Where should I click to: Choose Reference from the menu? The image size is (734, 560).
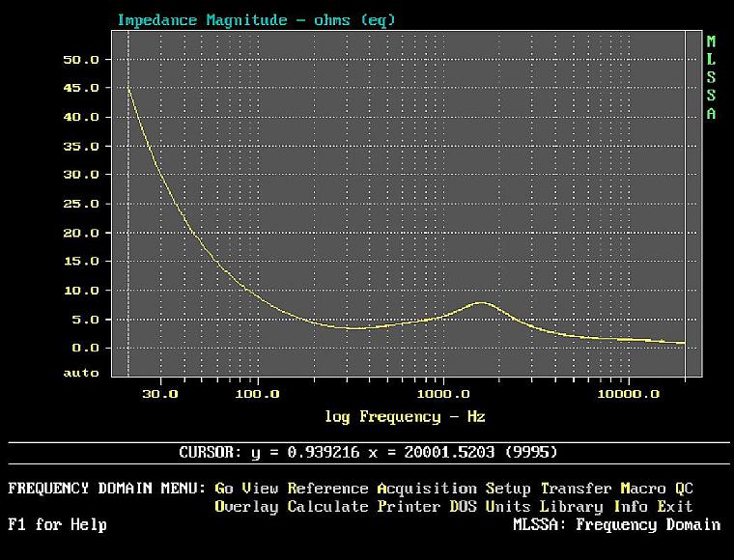tap(327, 489)
